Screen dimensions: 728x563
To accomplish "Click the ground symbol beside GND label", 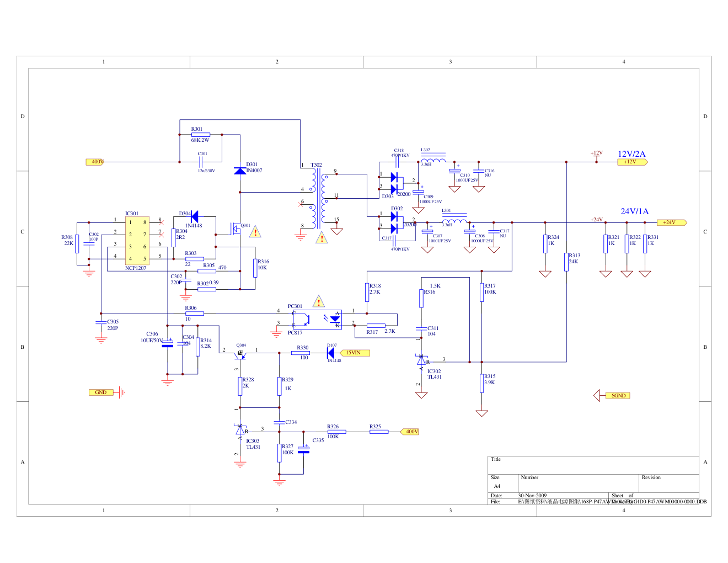I will coord(122,392).
